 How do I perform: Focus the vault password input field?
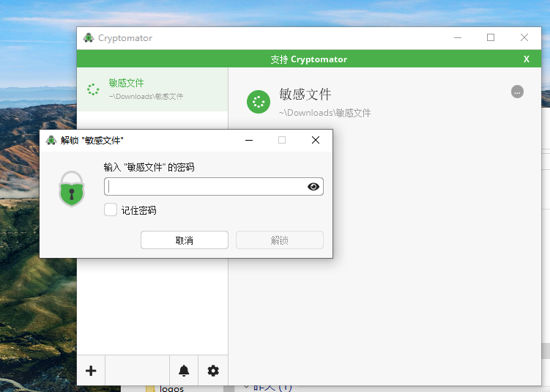pos(214,186)
